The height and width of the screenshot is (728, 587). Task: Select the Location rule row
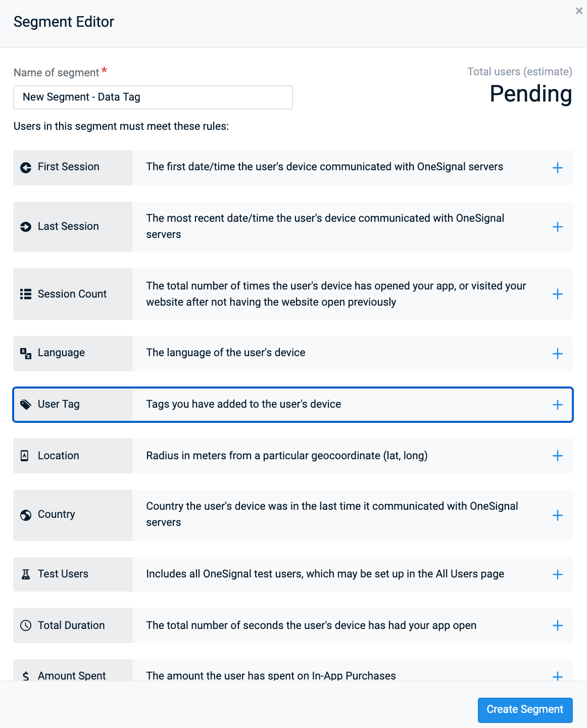tap(293, 456)
